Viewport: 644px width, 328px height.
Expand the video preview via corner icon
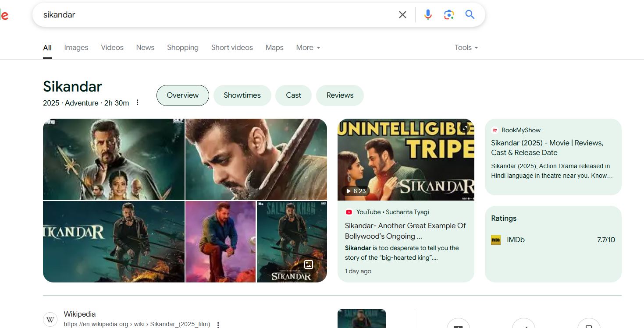click(465, 128)
